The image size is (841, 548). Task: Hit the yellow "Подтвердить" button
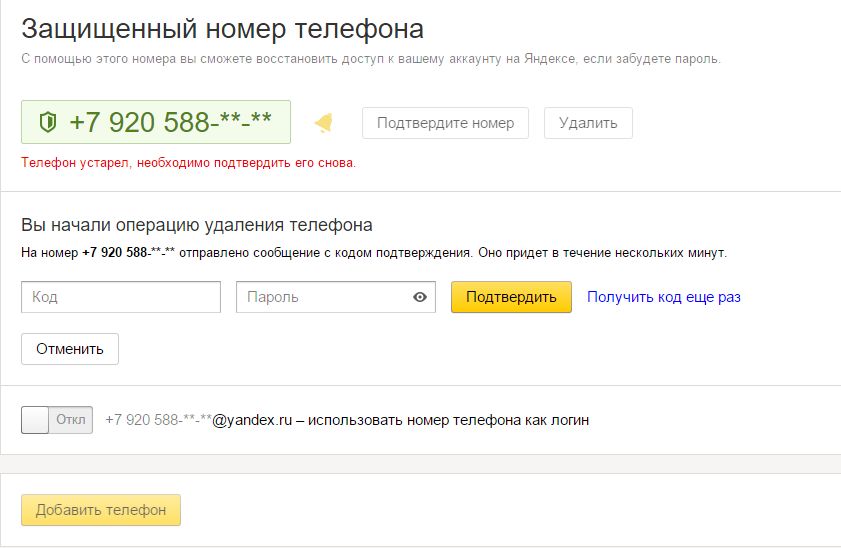point(511,297)
